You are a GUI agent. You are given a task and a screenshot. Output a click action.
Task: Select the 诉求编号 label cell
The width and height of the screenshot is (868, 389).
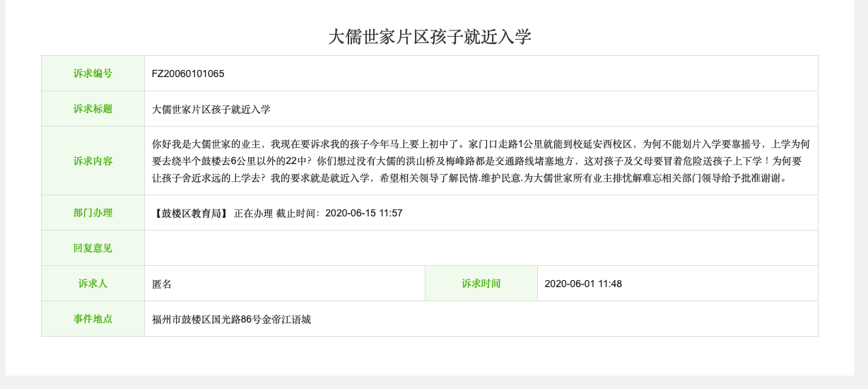(x=93, y=74)
